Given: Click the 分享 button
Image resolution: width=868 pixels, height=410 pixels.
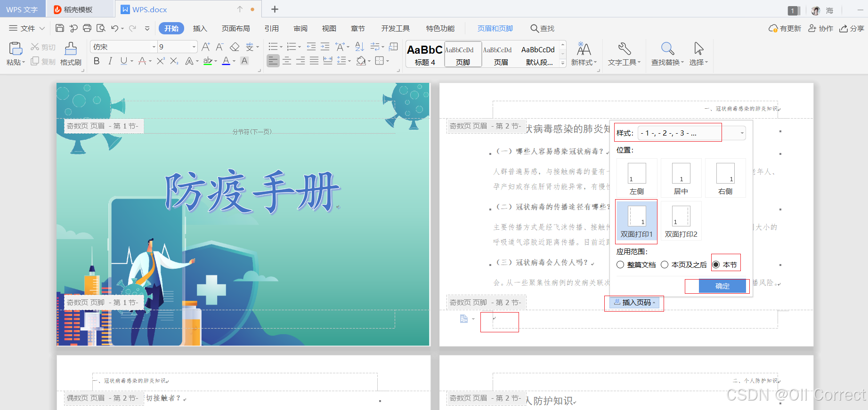Looking at the screenshot, I should coord(852,28).
